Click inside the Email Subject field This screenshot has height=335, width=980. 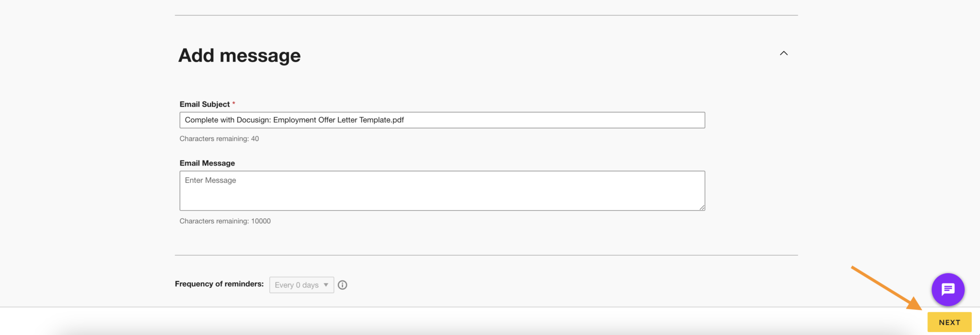(442, 120)
